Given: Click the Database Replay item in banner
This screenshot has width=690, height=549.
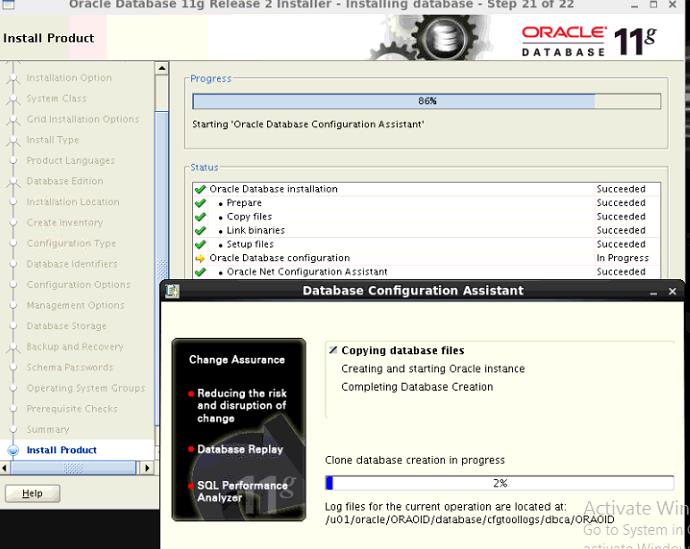Looking at the screenshot, I should (x=240, y=449).
